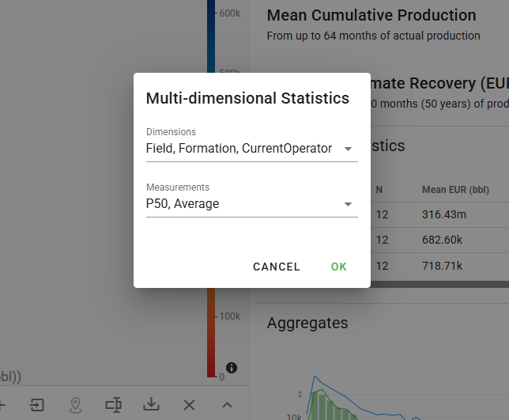Click 'From up to 64 months of actual production'

point(373,36)
